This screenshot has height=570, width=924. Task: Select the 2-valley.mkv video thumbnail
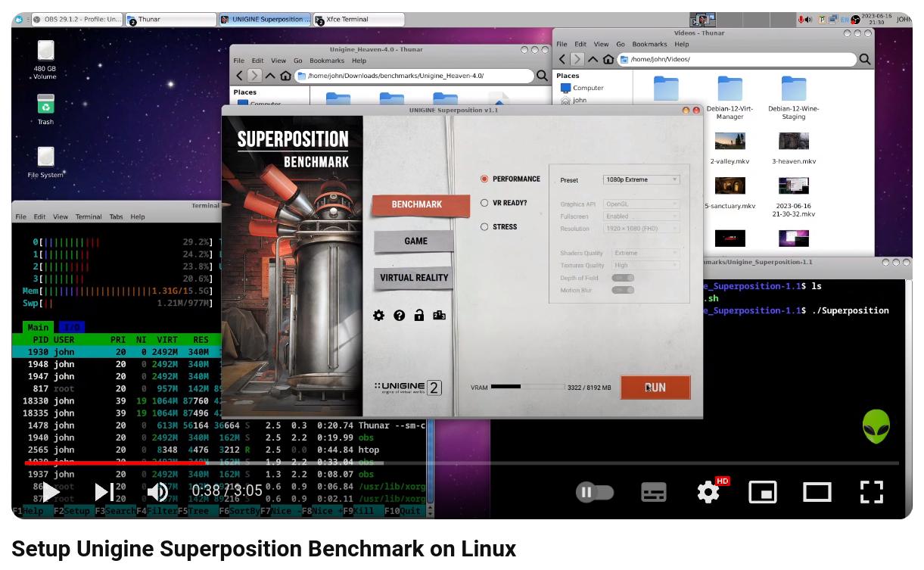pyautogui.click(x=730, y=142)
